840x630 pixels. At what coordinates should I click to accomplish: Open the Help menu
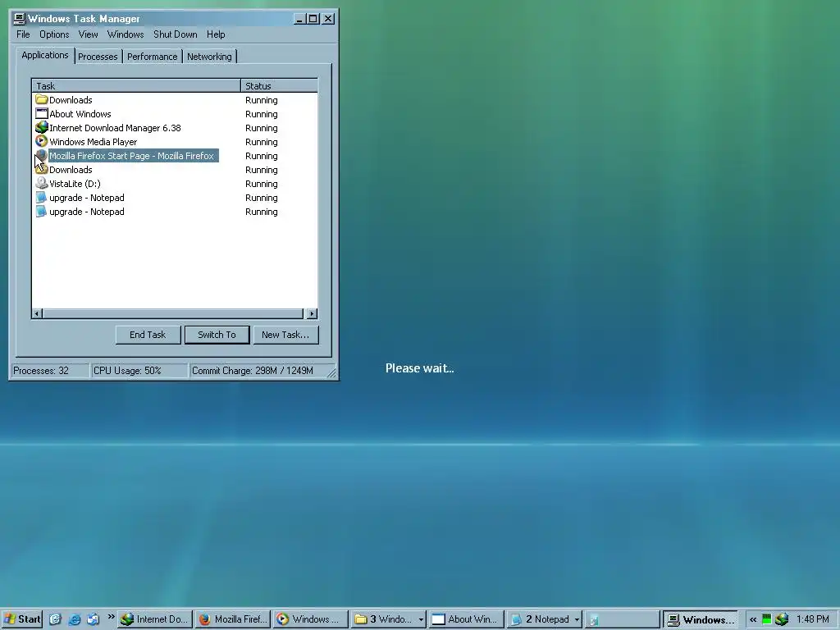coord(216,34)
